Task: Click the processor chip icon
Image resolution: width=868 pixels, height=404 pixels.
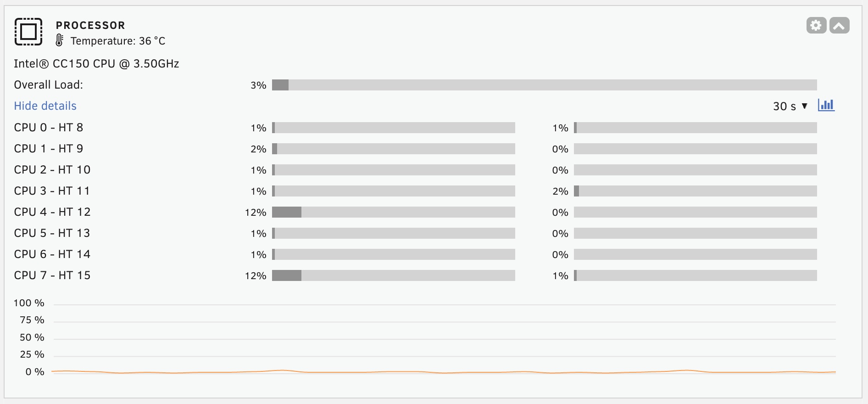Action: tap(28, 32)
